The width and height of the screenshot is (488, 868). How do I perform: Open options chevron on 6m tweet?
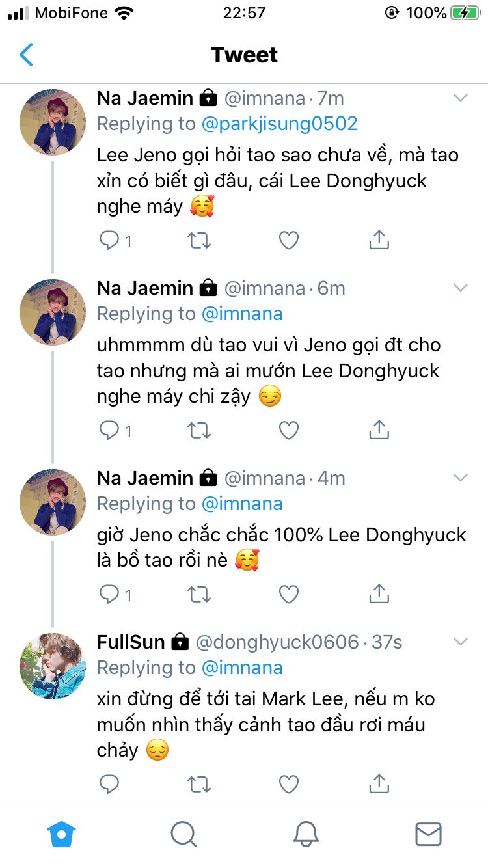[460, 288]
